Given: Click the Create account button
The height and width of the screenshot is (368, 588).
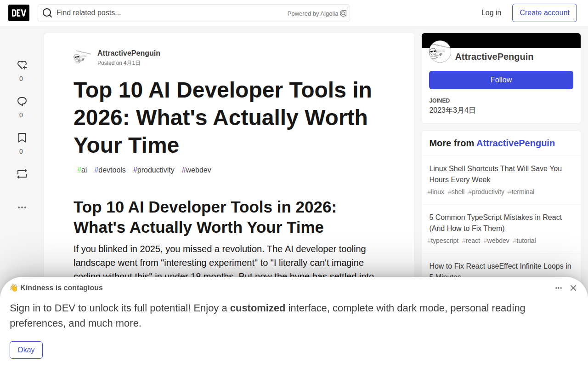Looking at the screenshot, I should (544, 13).
